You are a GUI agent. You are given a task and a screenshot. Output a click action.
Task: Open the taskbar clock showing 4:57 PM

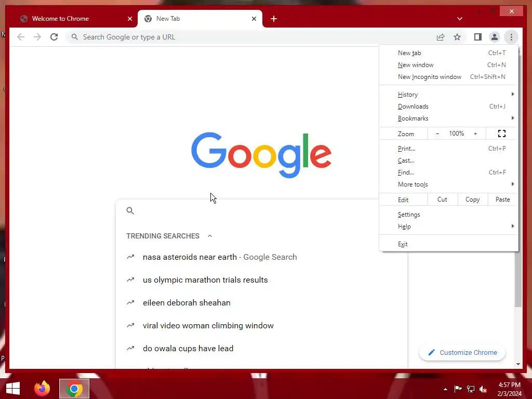pos(509,389)
